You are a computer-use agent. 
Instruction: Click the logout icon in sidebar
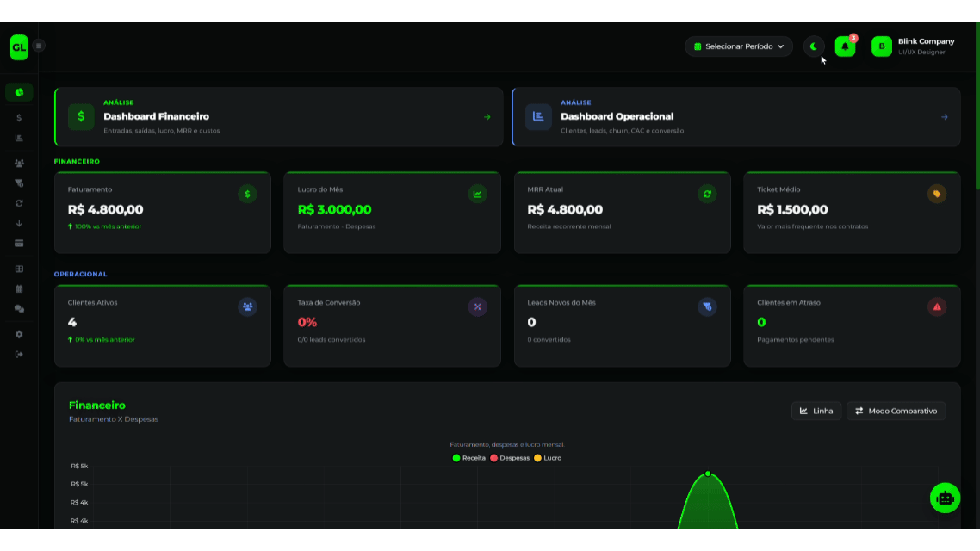(x=19, y=355)
